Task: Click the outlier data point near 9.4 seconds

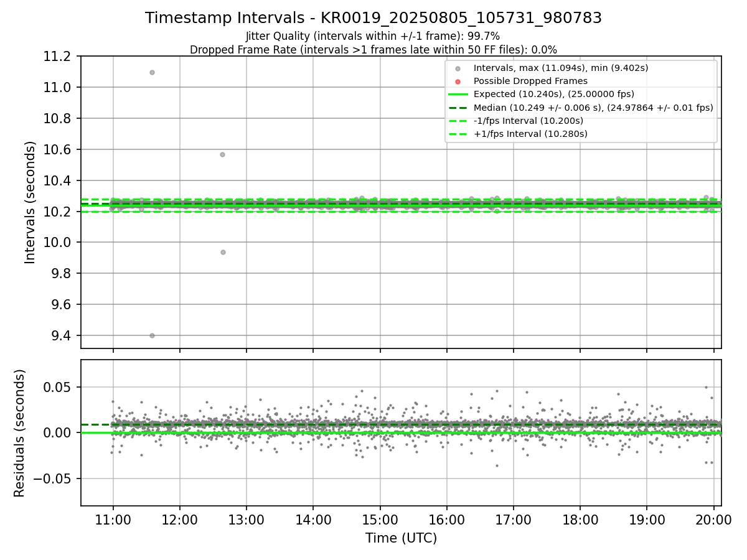Action: coord(152,335)
